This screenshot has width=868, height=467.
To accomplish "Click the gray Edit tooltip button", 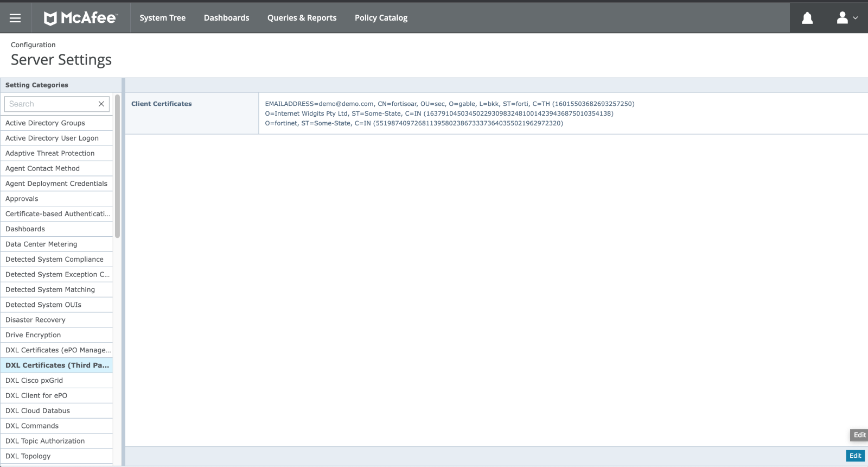I will 859,435.
